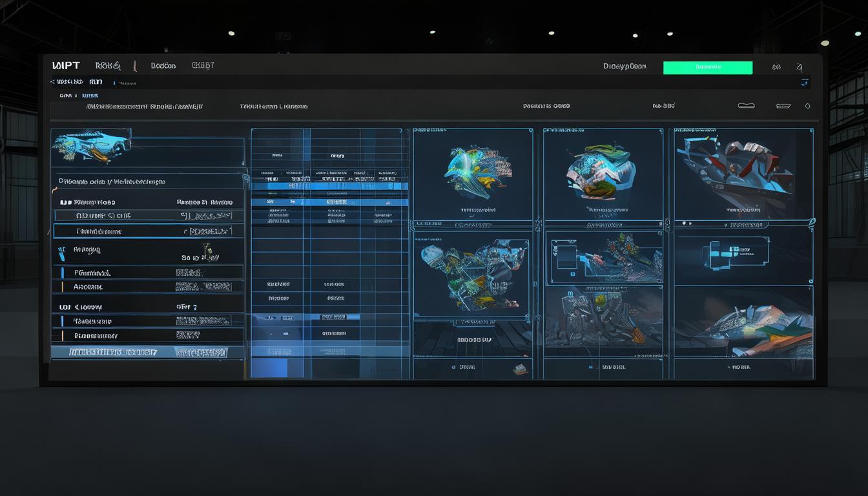Open the fourth menu item right of 'Boccon'

coord(203,65)
